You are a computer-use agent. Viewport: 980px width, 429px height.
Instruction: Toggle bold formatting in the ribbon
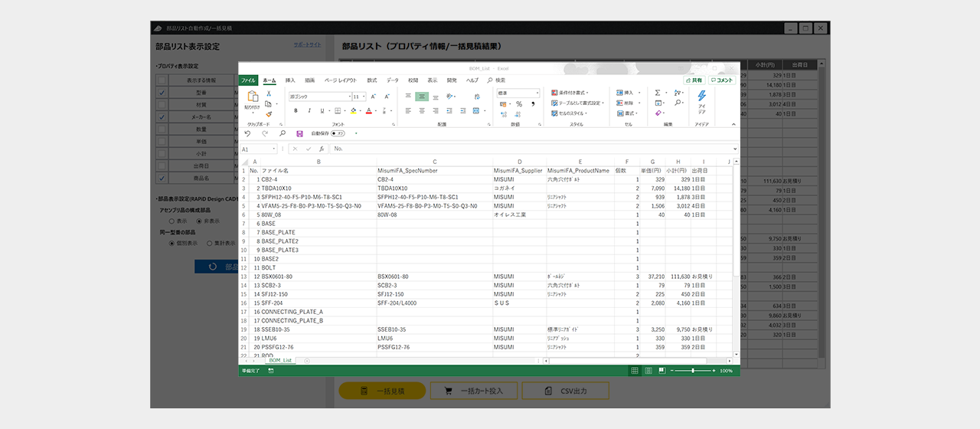[296, 111]
